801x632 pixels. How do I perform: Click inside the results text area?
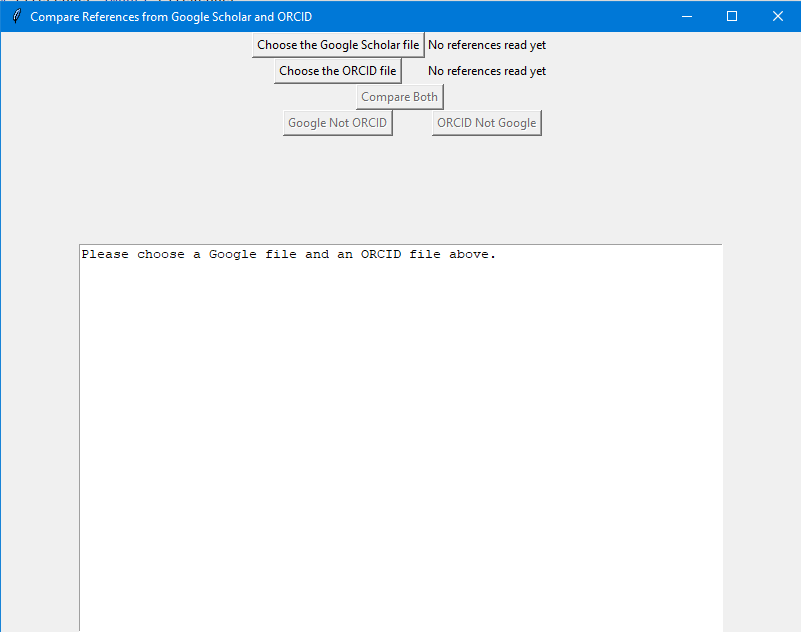pyautogui.click(x=401, y=438)
